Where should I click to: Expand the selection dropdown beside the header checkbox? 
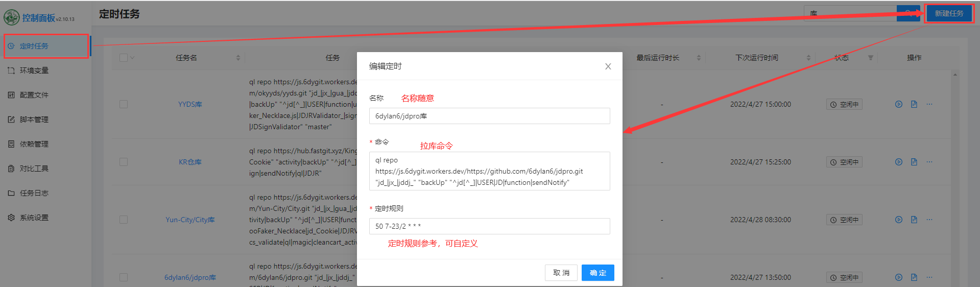[x=133, y=58]
